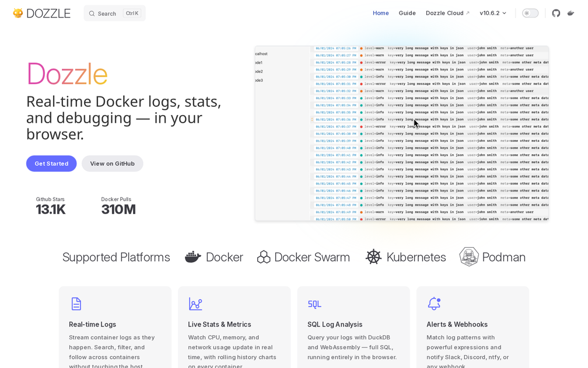Image resolution: width=588 pixels, height=368 pixels.
Task: Click the Kubernetes helm wheel icon
Action: pos(373,257)
